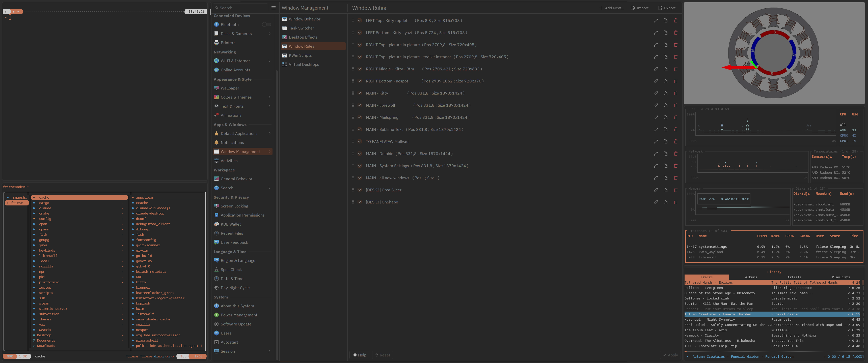868x363 pixels.
Task: Delete the RIGHT Bottom ncspot rule
Action: point(675,81)
